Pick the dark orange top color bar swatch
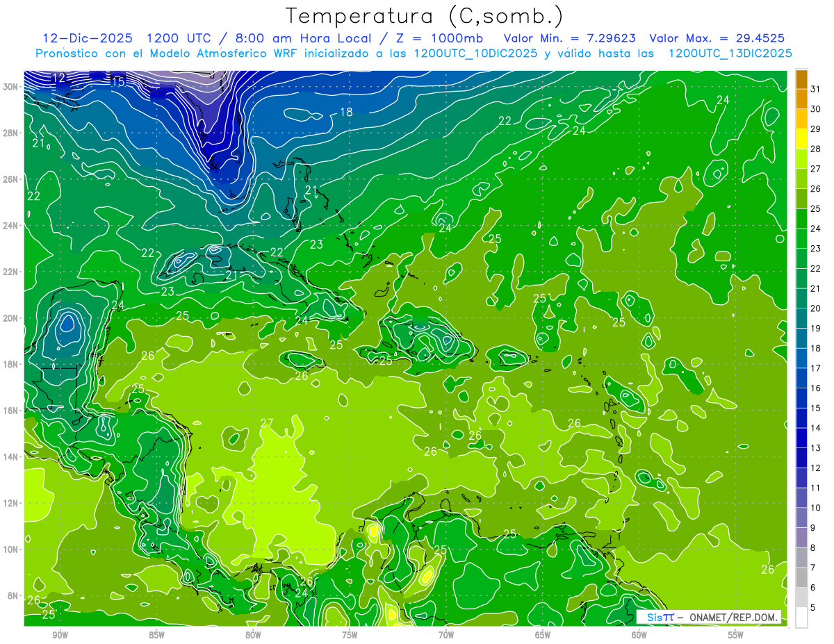 (x=801, y=79)
